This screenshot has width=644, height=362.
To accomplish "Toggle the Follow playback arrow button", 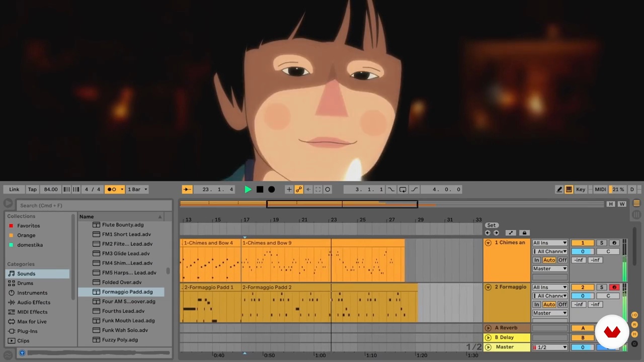I will point(187,190).
